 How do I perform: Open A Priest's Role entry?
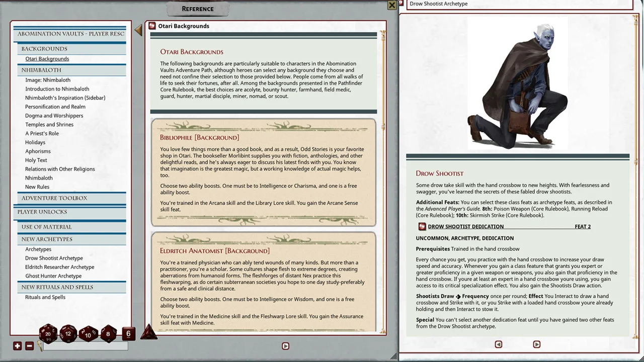(42, 133)
